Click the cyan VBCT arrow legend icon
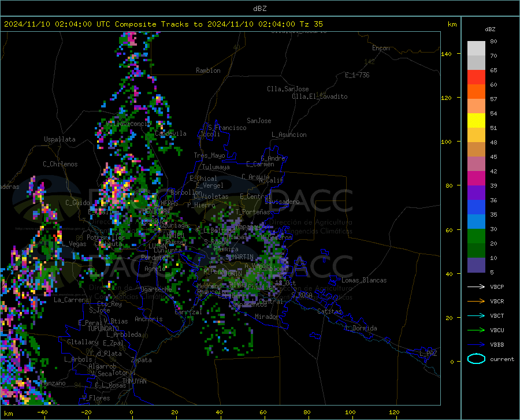The width and height of the screenshot is (520, 420). click(476, 315)
